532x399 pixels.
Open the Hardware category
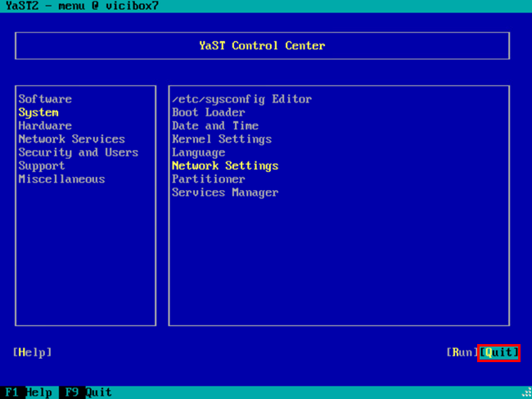point(45,125)
